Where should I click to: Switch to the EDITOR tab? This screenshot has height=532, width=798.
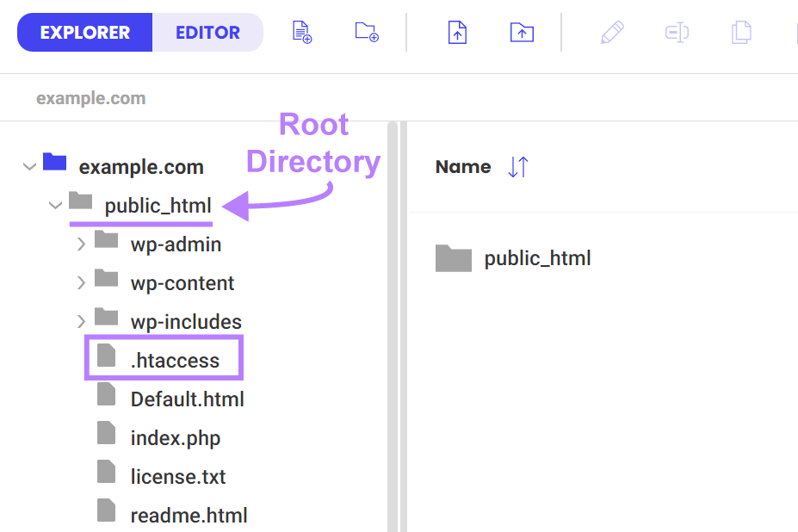coord(207,32)
